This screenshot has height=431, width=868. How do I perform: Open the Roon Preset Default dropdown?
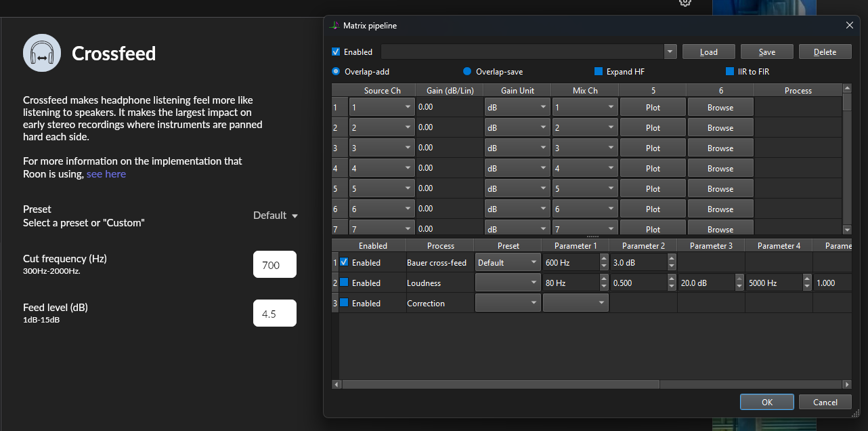[x=276, y=215]
